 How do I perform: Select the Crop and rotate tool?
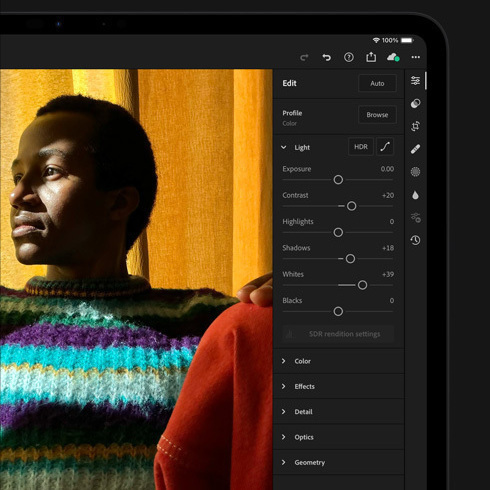pos(415,126)
